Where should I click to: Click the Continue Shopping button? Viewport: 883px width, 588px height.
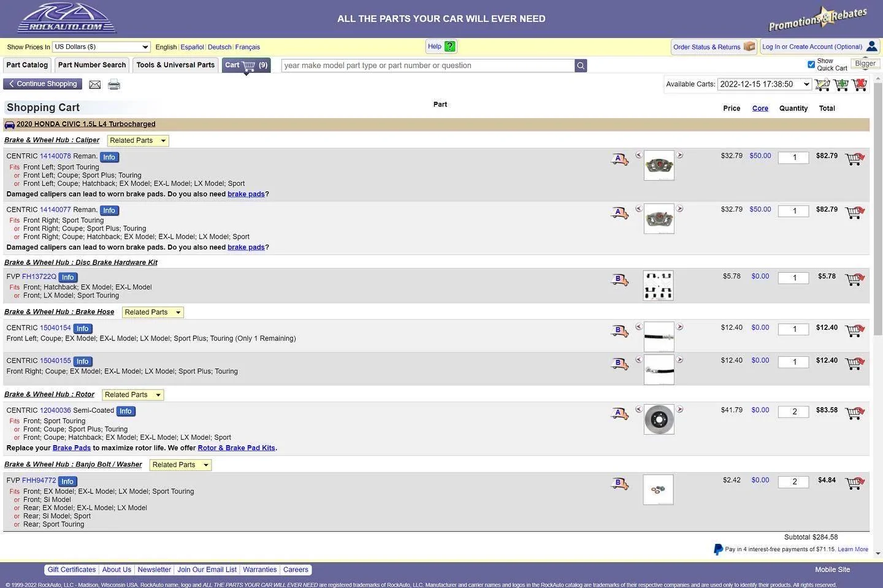43,84
